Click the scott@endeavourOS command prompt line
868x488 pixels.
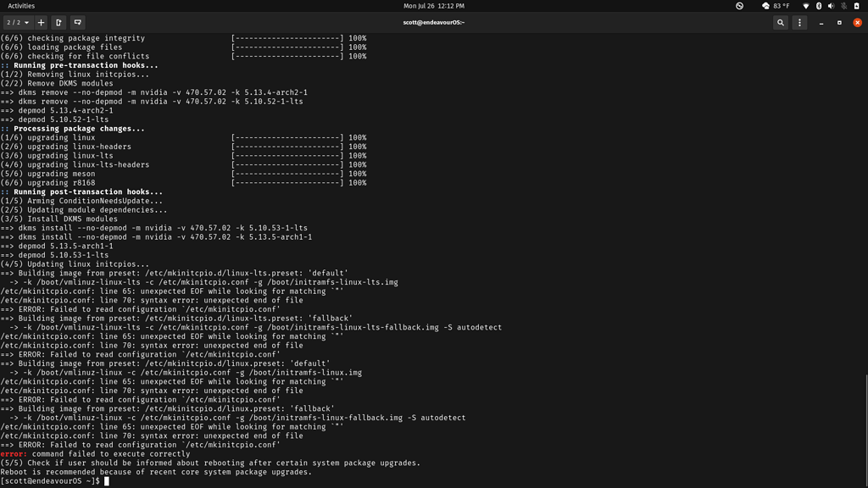[x=51, y=481]
